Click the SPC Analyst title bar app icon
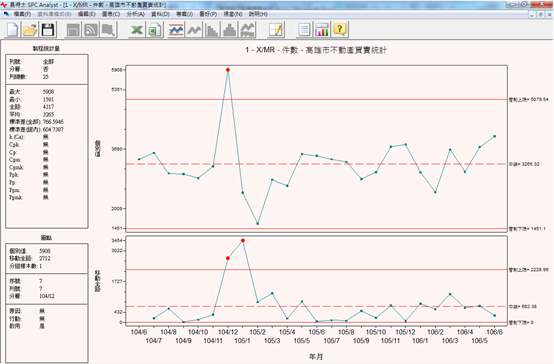554x364 pixels. tap(4, 5)
